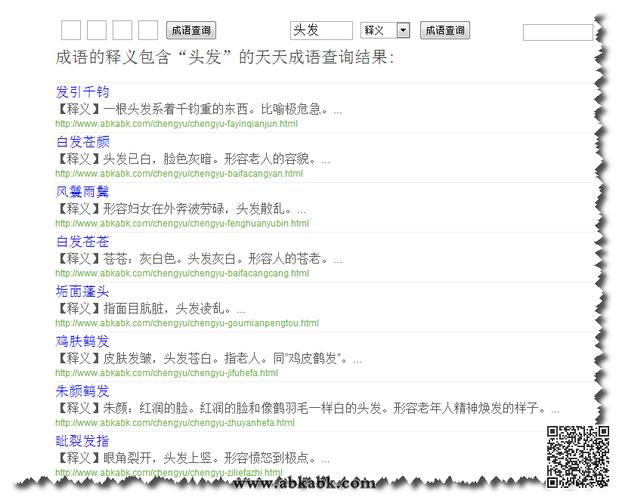Click 成语查询 button next to 释义 dropdown

[x=445, y=30]
